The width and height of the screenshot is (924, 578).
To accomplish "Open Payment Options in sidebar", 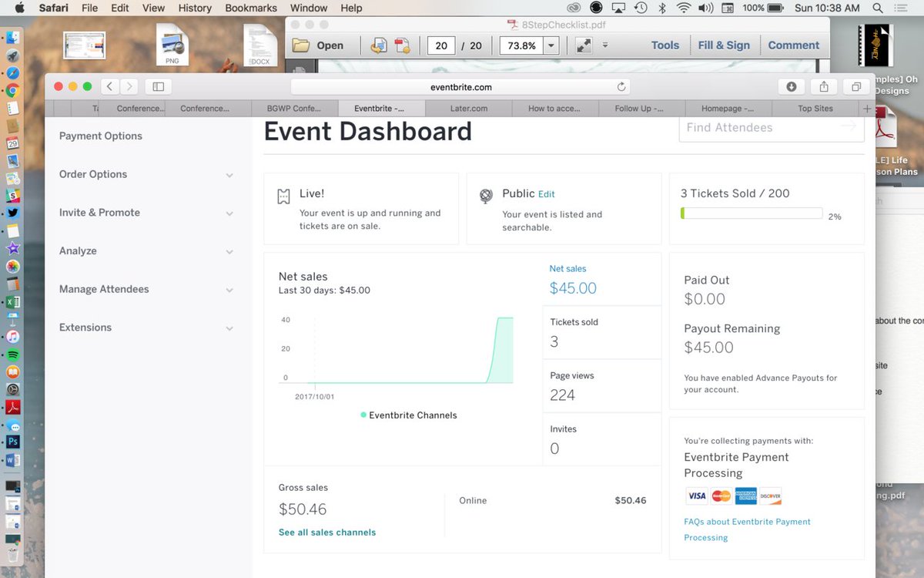I will click(101, 136).
